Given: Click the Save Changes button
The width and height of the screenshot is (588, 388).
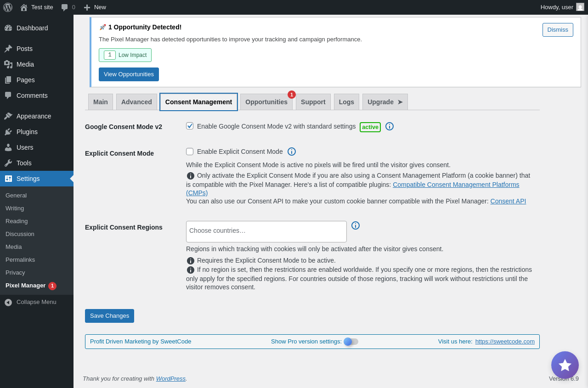Looking at the screenshot, I should click(109, 316).
